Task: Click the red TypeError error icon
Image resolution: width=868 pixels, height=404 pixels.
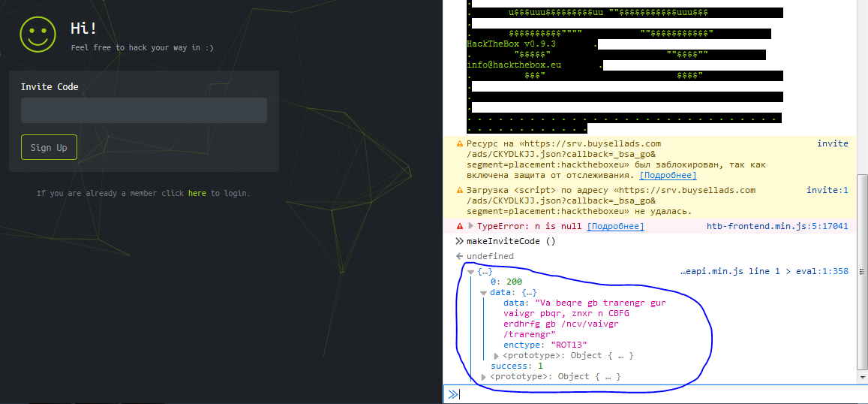Action: (x=459, y=226)
